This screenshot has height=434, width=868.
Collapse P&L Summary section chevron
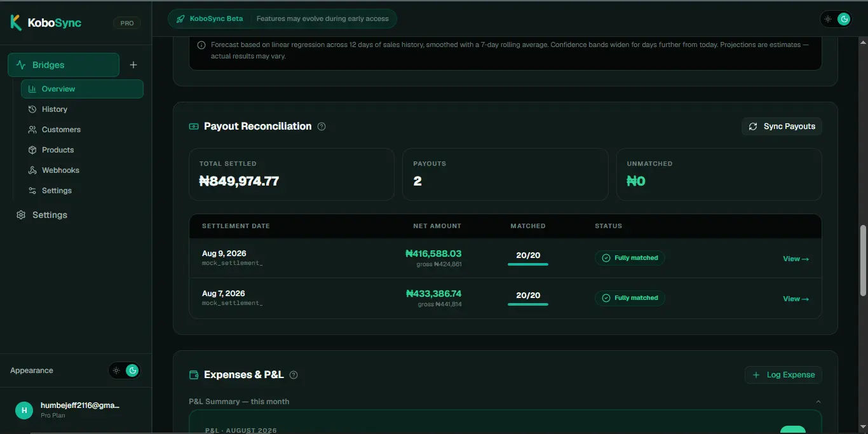click(818, 402)
